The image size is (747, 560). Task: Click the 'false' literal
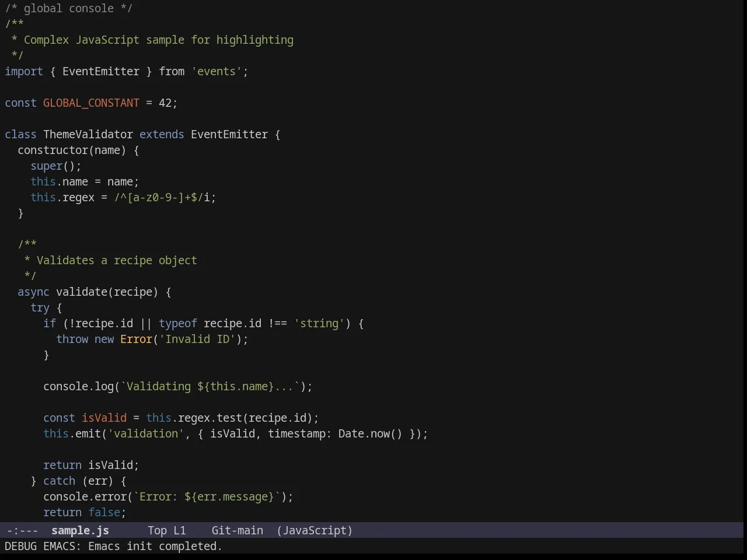point(104,512)
